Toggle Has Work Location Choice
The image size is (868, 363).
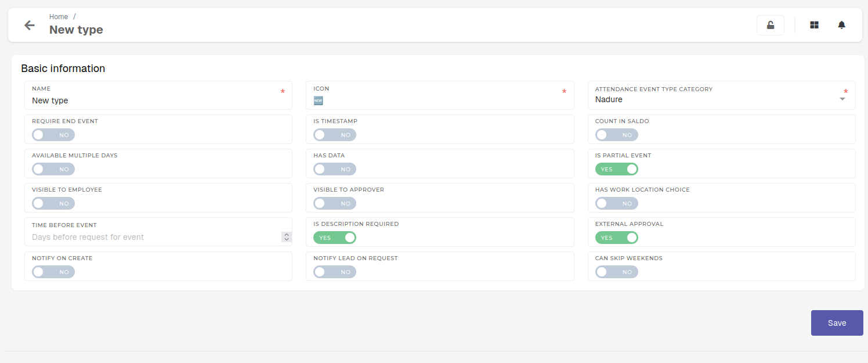(x=617, y=203)
